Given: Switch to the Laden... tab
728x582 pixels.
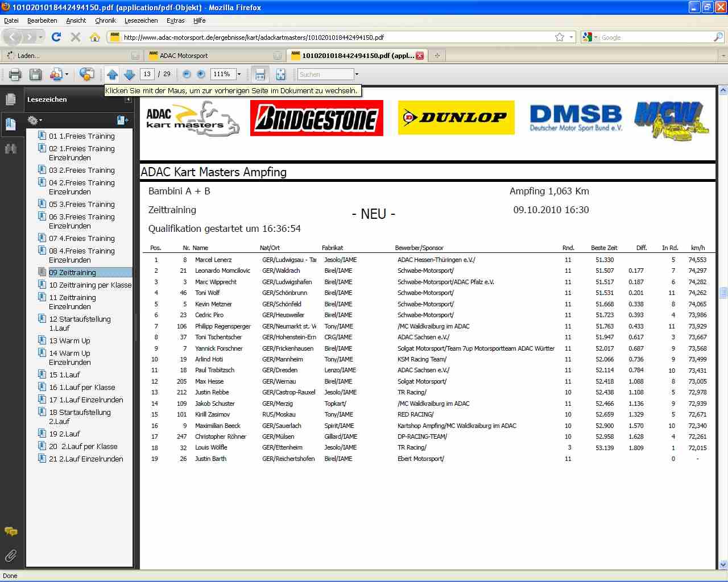Looking at the screenshot, I should click(x=72, y=56).
